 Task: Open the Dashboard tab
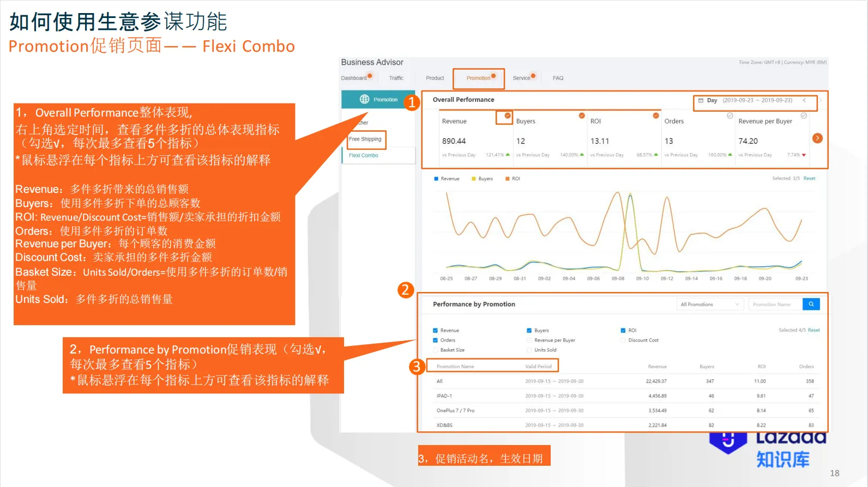[x=354, y=78]
